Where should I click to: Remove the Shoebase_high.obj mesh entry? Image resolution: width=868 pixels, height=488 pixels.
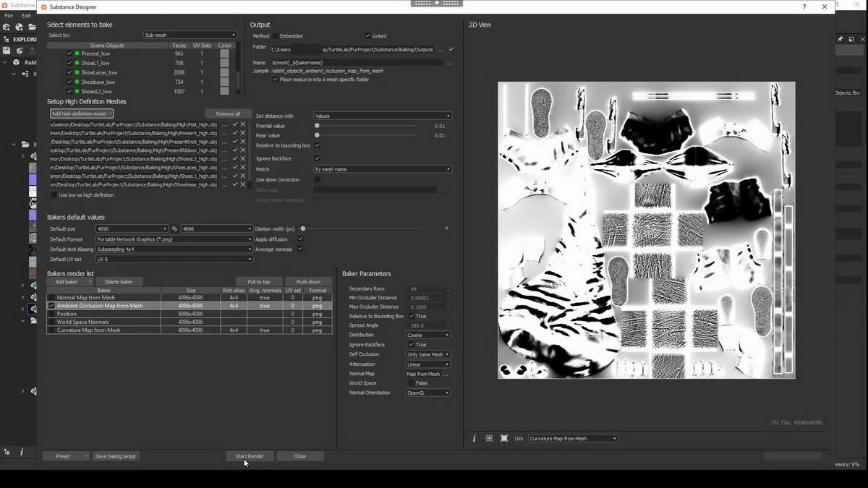click(243, 184)
